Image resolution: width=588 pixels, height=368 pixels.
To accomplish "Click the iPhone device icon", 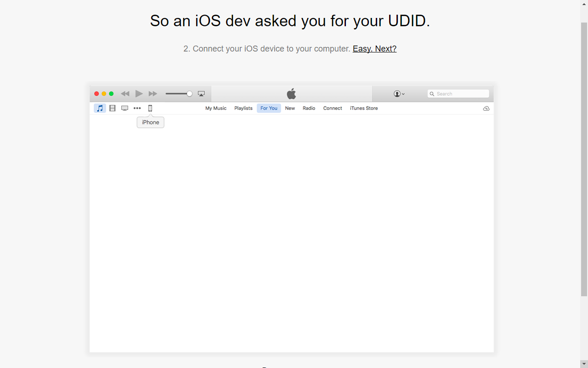I will point(150,108).
